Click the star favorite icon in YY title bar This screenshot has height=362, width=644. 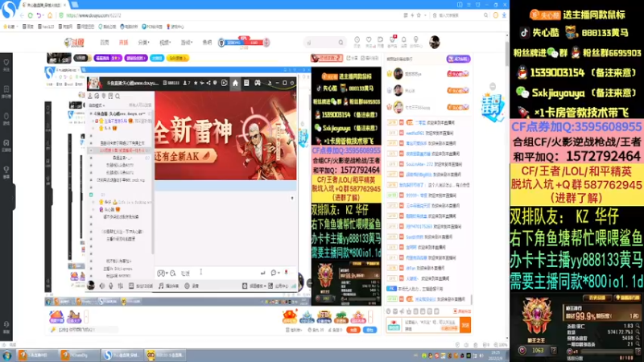tap(196, 83)
